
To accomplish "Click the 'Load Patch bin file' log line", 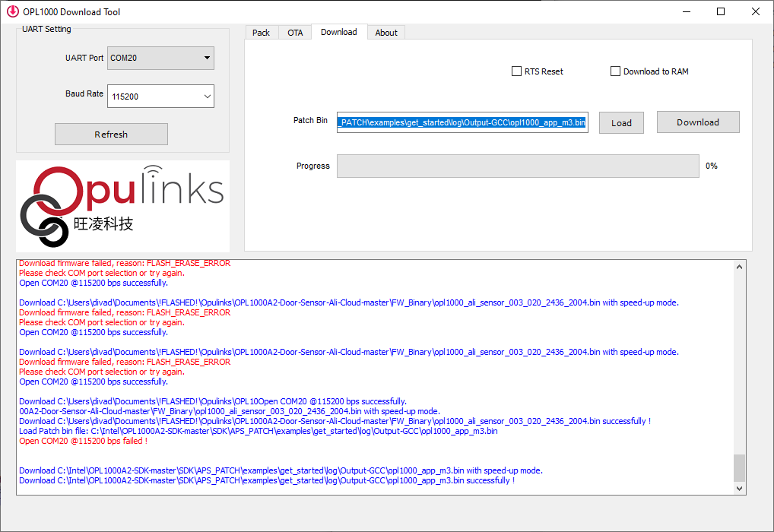I will tap(259, 431).
